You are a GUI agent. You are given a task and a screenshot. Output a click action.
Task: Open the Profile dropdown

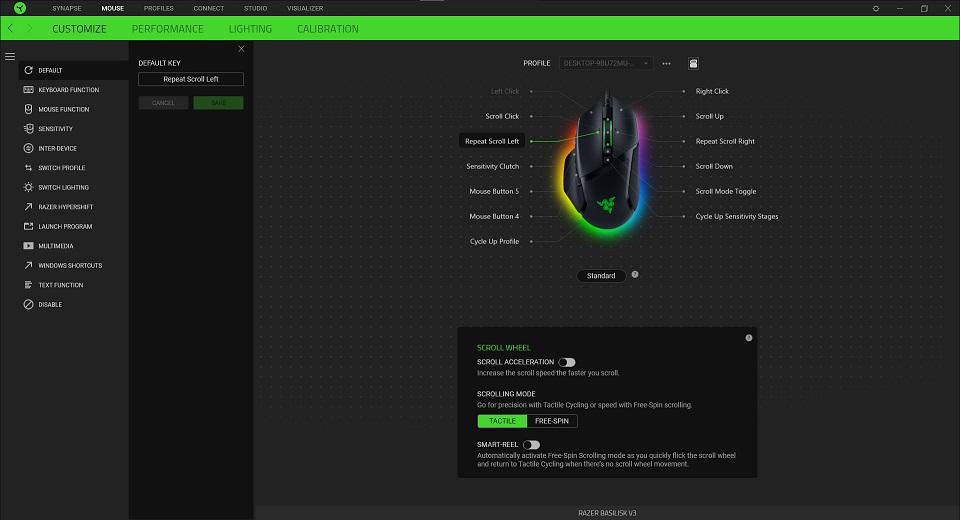pyautogui.click(x=606, y=63)
